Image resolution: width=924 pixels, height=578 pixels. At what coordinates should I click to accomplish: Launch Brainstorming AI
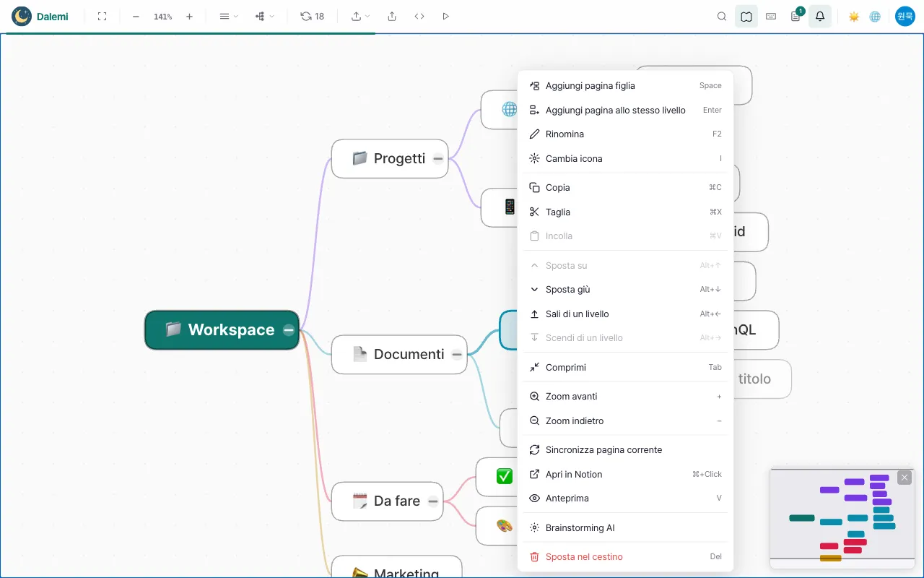pyautogui.click(x=625, y=527)
